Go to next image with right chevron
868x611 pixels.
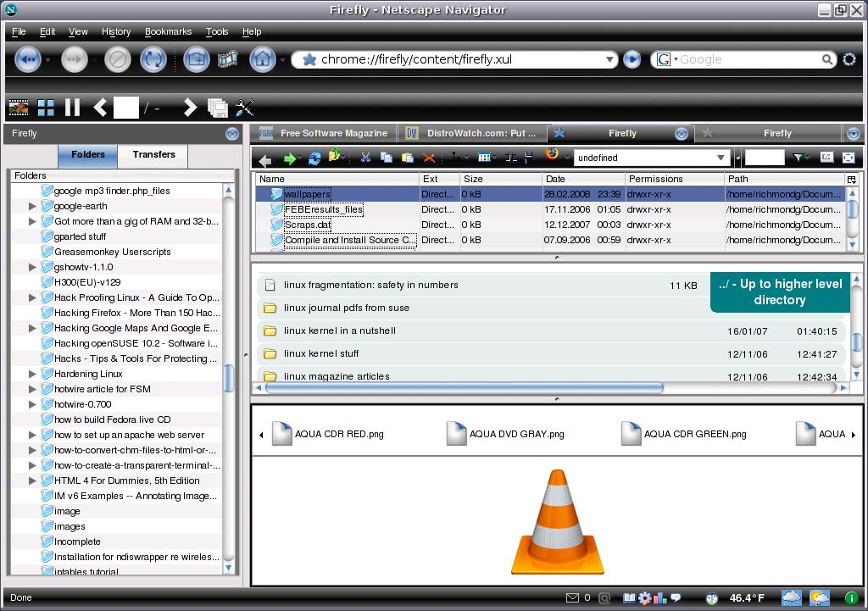190,108
